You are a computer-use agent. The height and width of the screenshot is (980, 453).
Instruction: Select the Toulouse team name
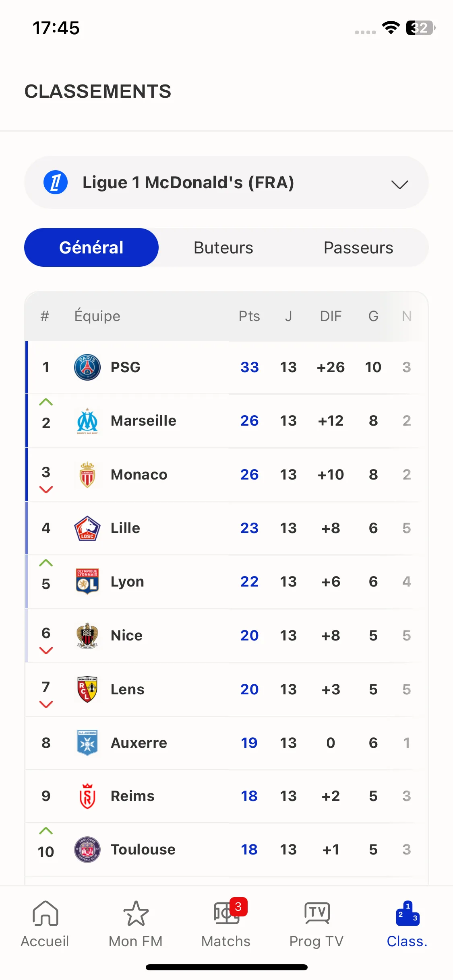(x=143, y=850)
